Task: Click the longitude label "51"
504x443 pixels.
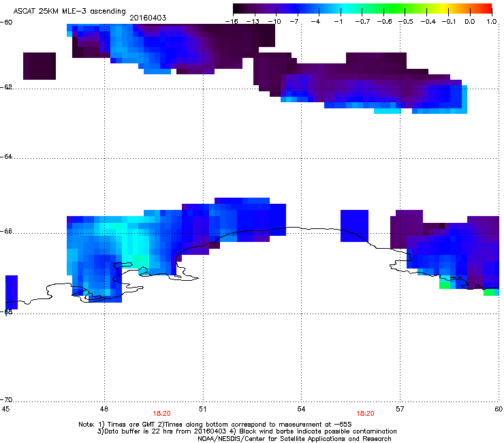Action: click(x=202, y=409)
